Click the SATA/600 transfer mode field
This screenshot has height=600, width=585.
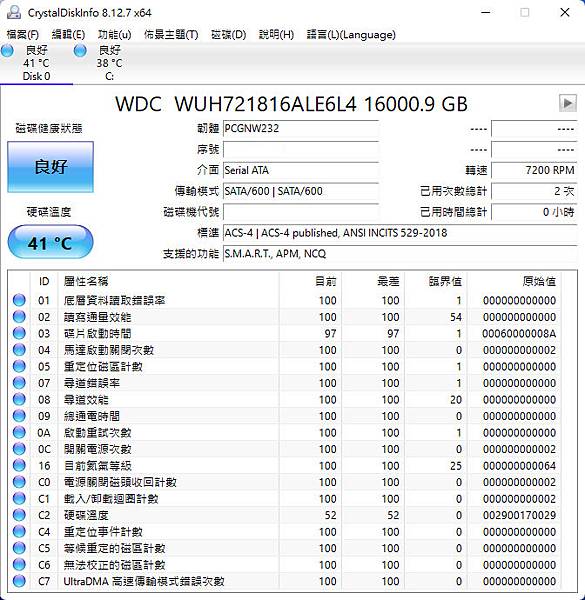tap(301, 191)
